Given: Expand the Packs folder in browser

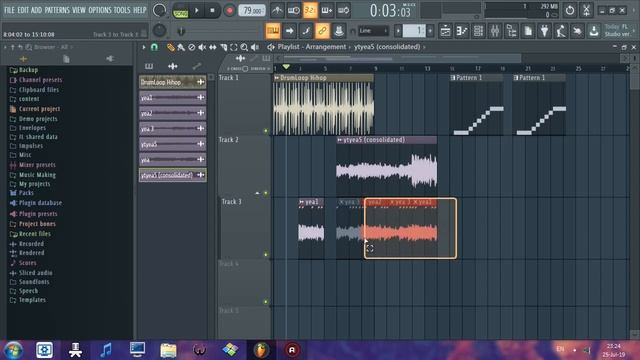Looking at the screenshot, I should point(27,193).
